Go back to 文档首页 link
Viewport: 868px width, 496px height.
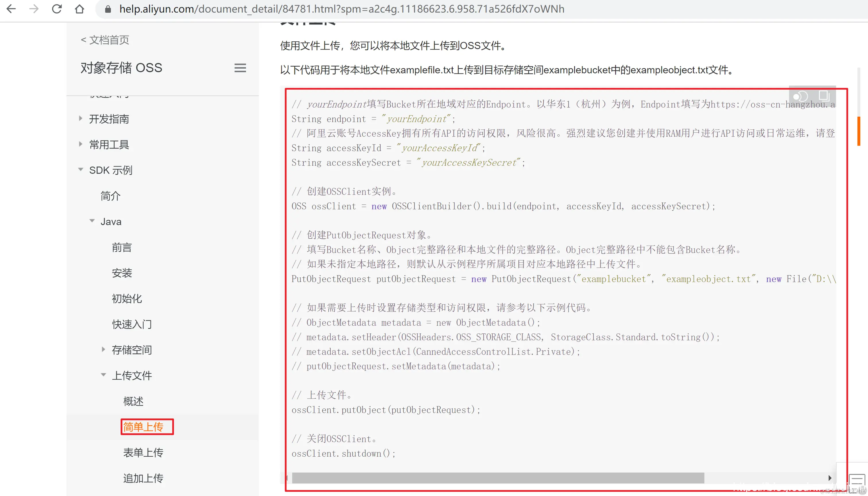click(x=105, y=40)
